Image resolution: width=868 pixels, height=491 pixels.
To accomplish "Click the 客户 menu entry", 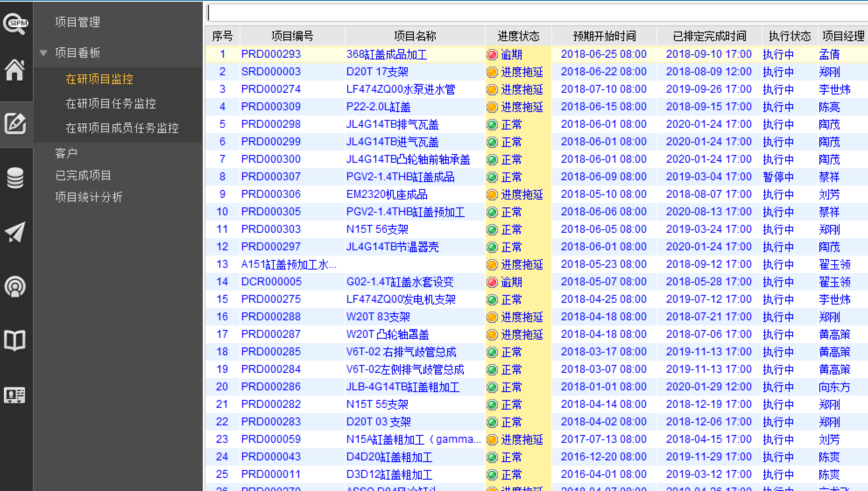I will pyautogui.click(x=66, y=154).
